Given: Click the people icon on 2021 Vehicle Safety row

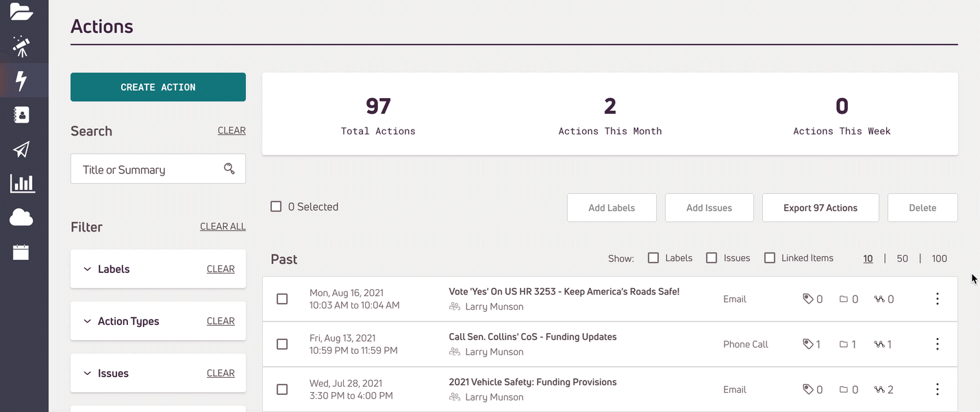Looking at the screenshot, I should (455, 397).
